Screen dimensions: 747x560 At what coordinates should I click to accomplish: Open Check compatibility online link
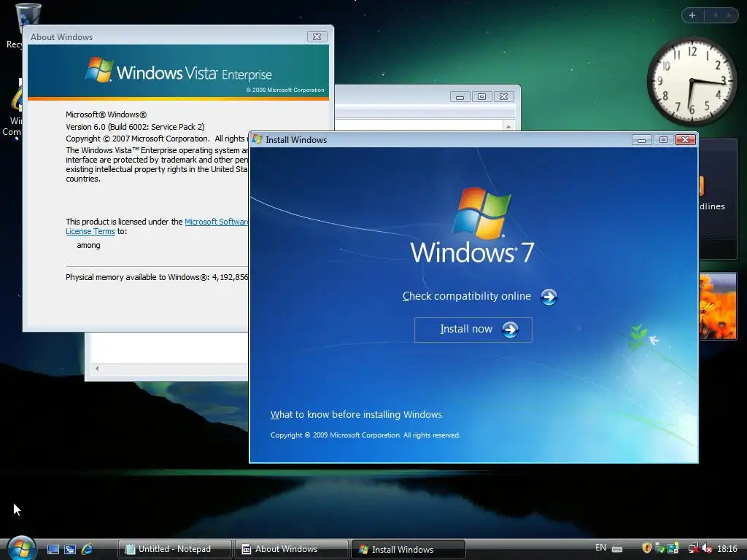point(466,296)
